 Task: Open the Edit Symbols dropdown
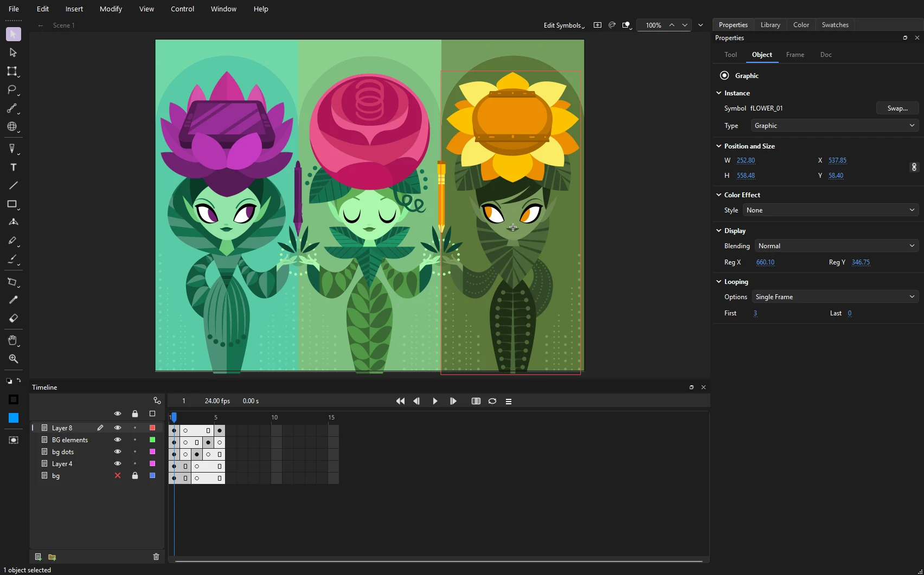click(564, 25)
